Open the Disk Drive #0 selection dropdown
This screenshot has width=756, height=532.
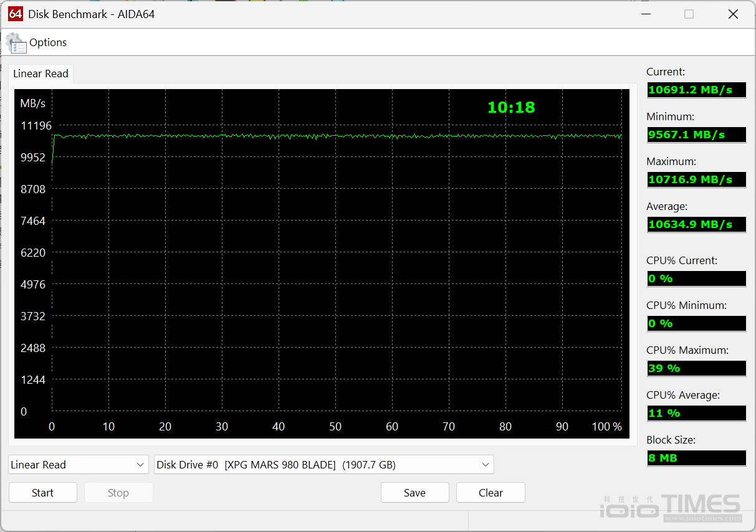coord(323,465)
